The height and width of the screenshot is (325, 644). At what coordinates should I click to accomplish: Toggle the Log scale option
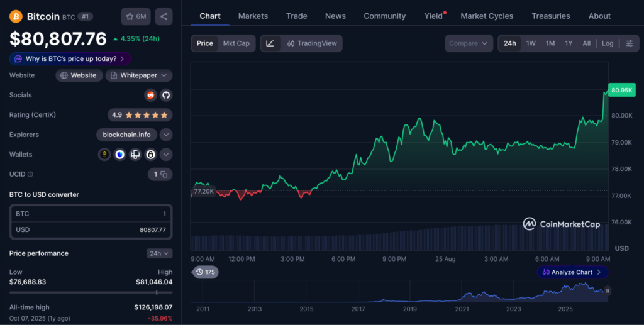[608, 43]
